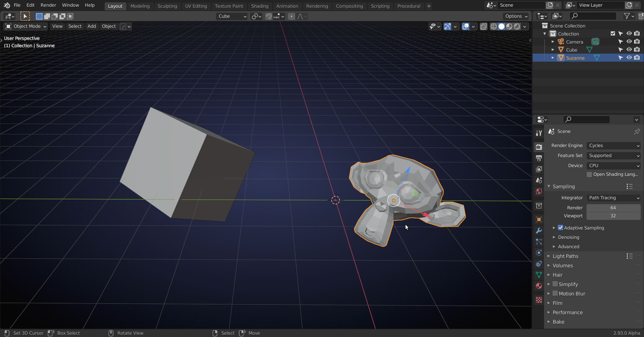
Task: Open the render properties tab
Action: (x=539, y=147)
